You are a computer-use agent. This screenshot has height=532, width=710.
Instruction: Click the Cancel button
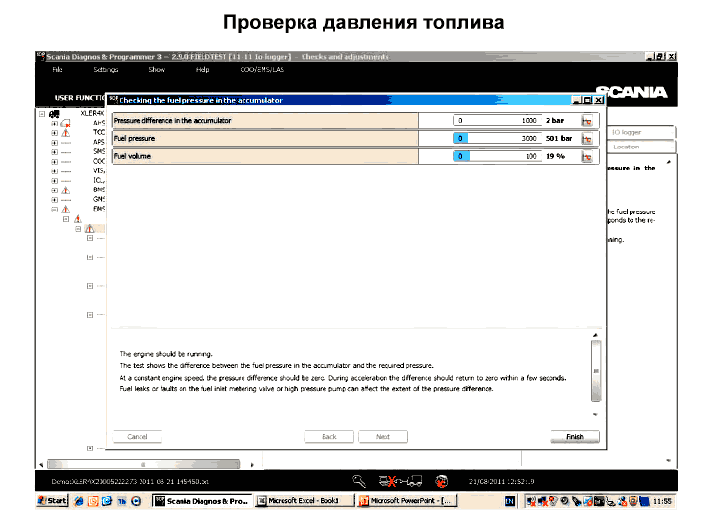click(138, 437)
